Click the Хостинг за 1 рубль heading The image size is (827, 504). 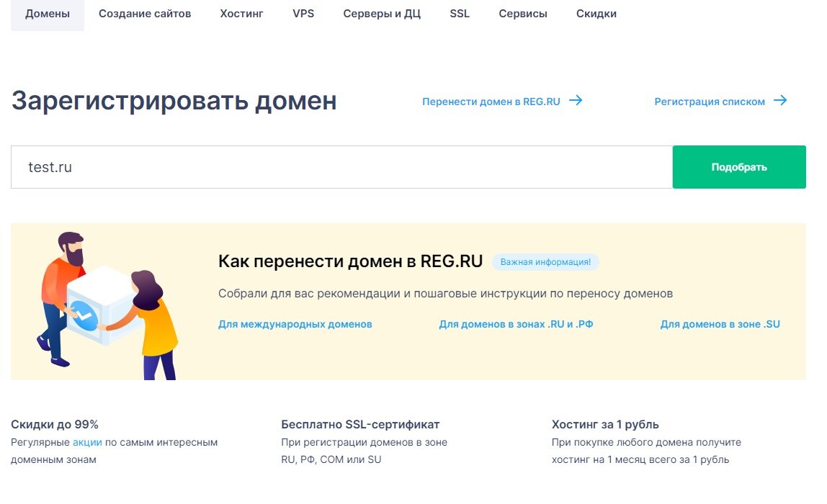click(605, 424)
